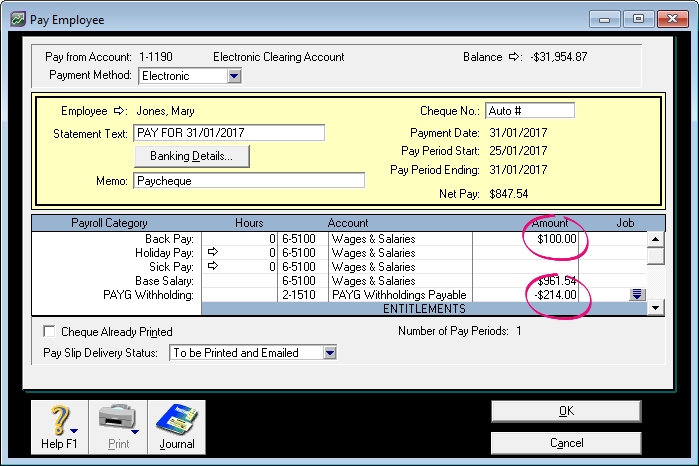Click the Sick Pay zoom arrow
Viewport: 699px width, 466px height.
click(212, 268)
